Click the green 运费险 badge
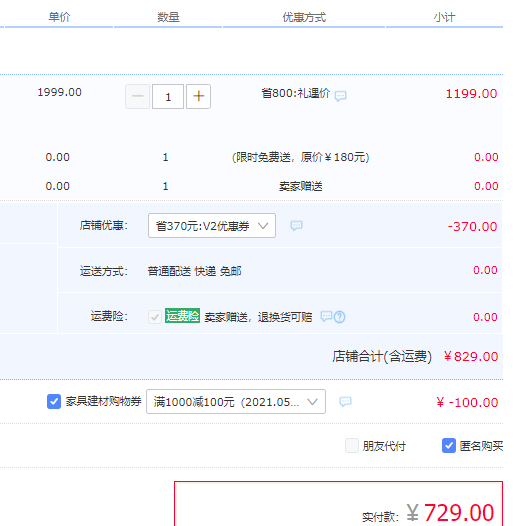Image resolution: width=525 pixels, height=526 pixels. tap(182, 316)
